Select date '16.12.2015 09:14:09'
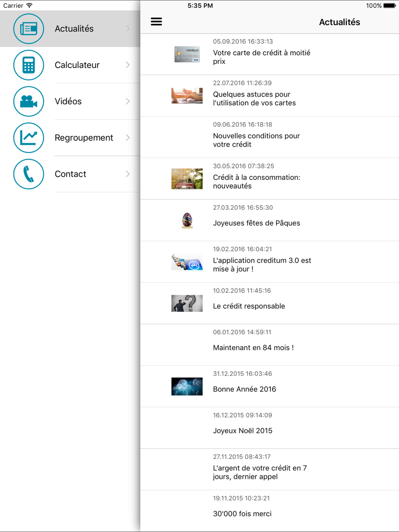Viewport: 399px width, 532px height. [x=243, y=415]
